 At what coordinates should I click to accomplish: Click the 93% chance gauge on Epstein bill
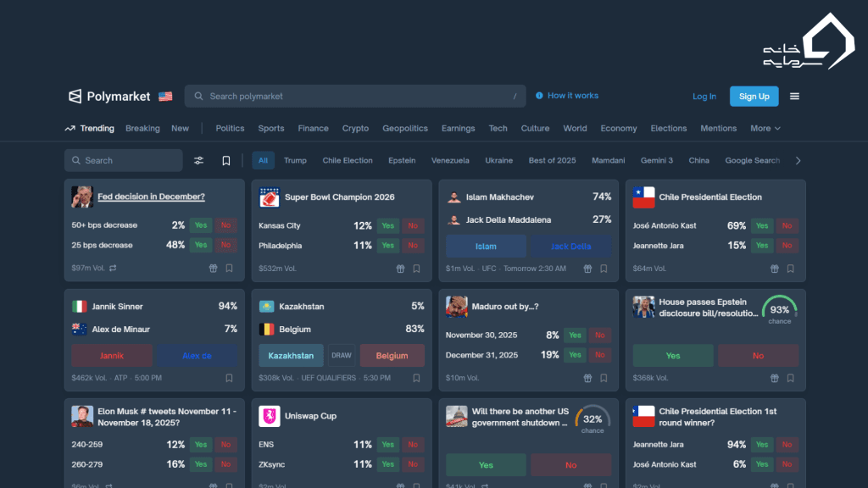779,308
